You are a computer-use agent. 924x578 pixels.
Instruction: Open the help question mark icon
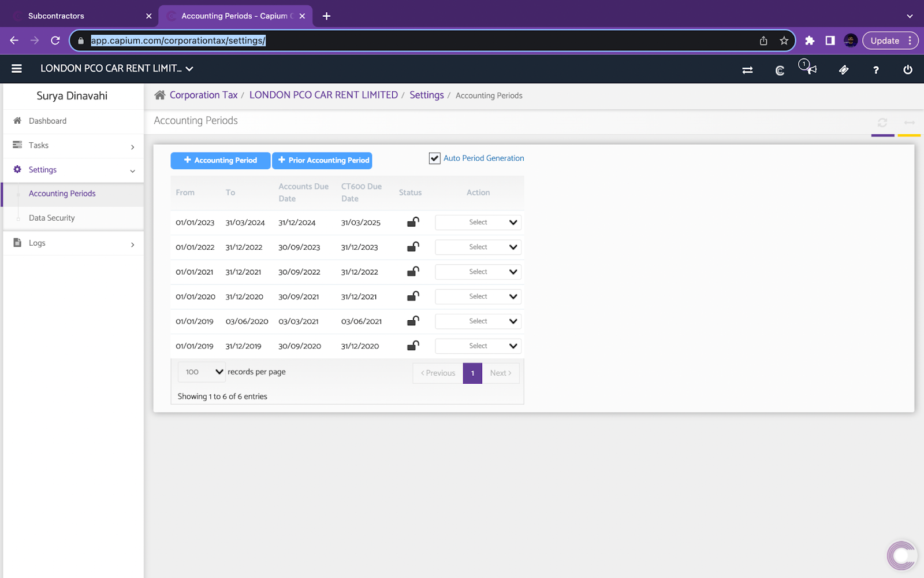pos(876,70)
